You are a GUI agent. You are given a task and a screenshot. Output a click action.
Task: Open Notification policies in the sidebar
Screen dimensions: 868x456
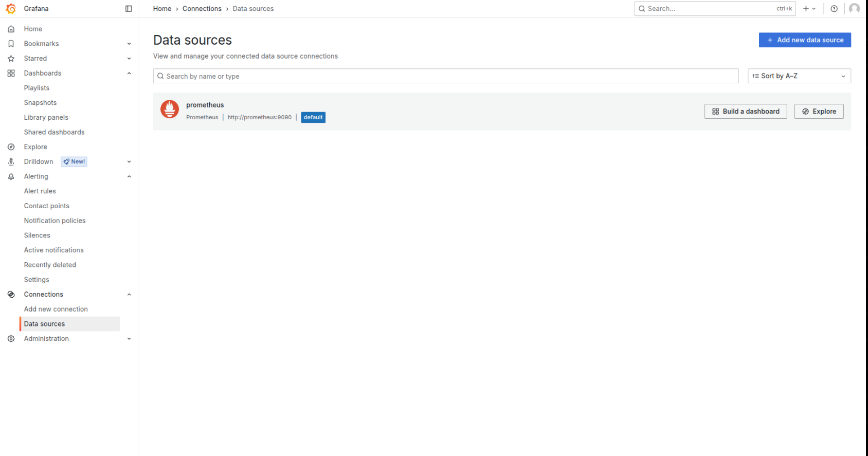(55, 221)
